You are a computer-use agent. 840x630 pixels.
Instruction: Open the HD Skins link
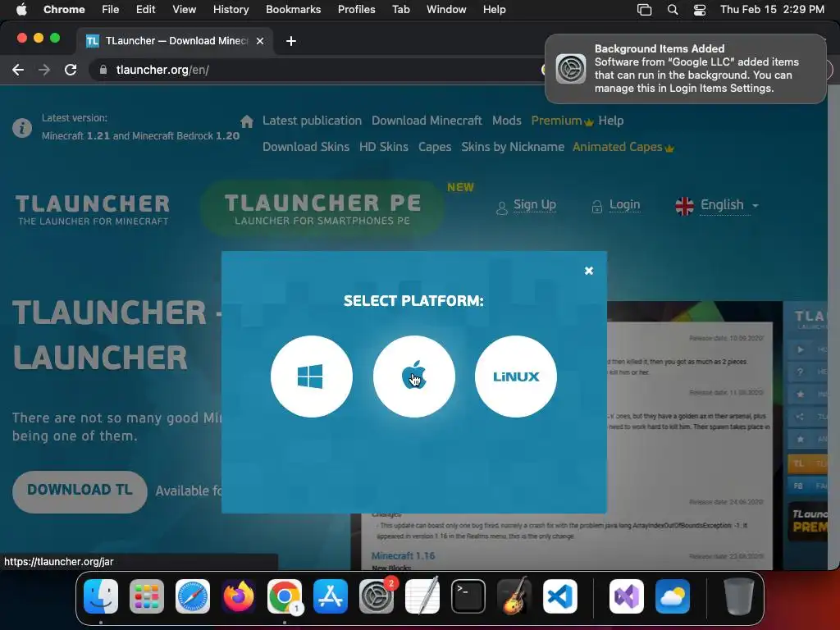coord(384,147)
